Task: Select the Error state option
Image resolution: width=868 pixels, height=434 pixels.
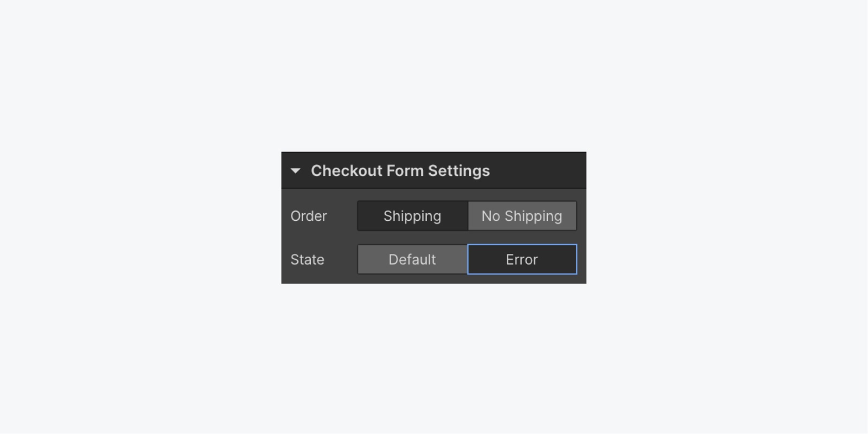Action: pos(522,259)
